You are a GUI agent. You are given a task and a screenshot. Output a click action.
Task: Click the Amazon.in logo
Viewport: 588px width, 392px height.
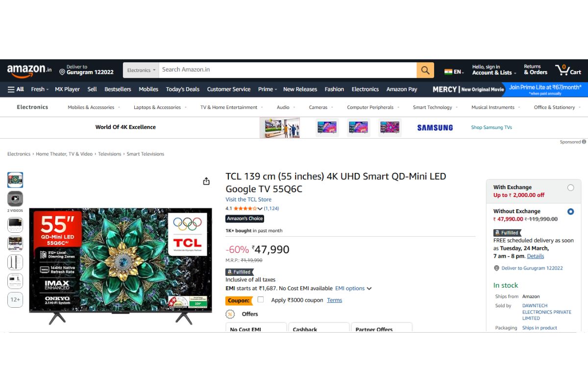tap(29, 70)
